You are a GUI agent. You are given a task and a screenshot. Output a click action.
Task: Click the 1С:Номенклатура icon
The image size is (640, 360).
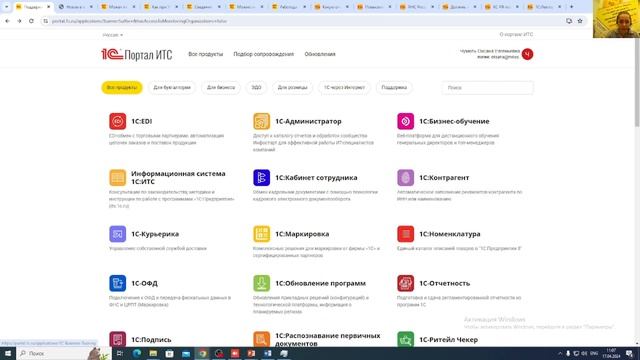click(406, 234)
